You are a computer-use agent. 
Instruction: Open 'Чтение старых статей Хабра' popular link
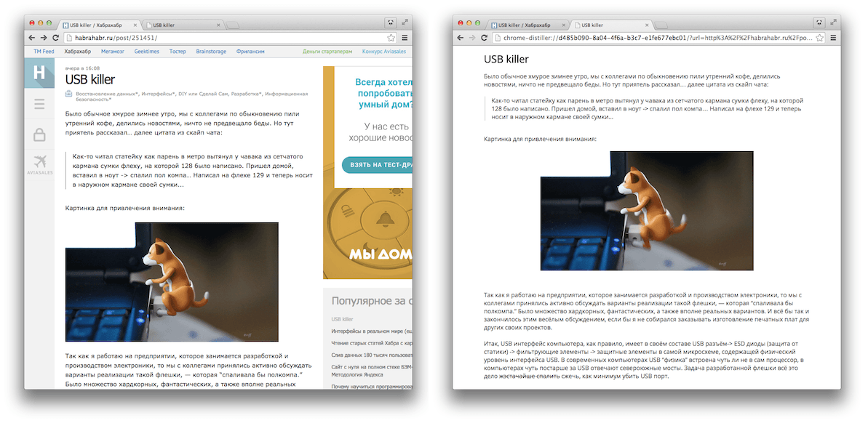(x=372, y=342)
